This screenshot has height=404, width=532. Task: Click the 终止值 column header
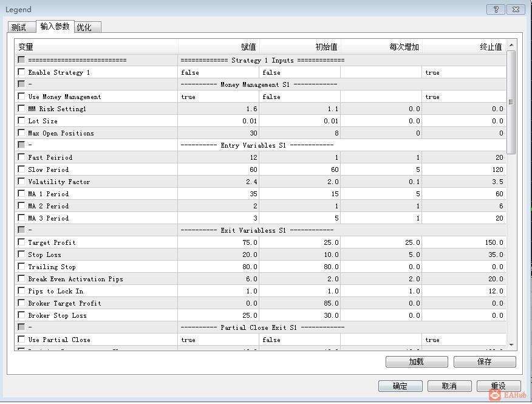pyautogui.click(x=464, y=47)
